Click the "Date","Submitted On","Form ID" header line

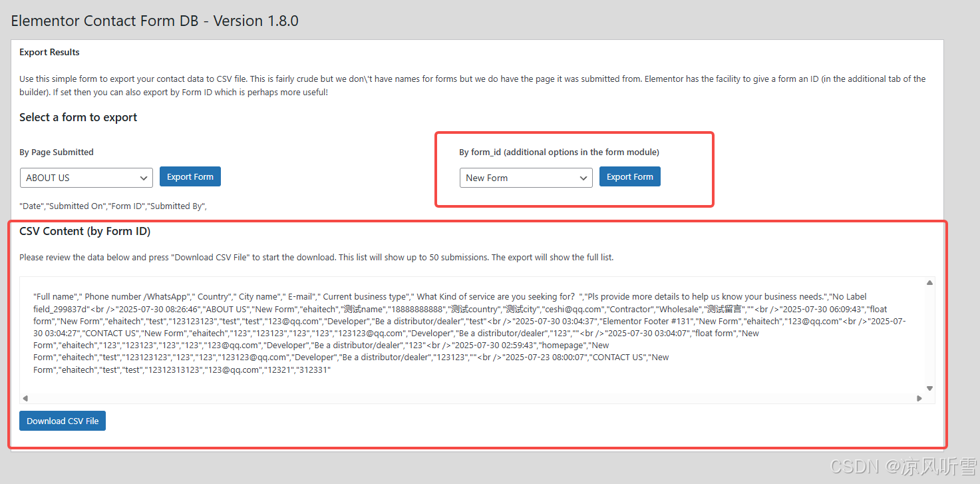pos(113,206)
